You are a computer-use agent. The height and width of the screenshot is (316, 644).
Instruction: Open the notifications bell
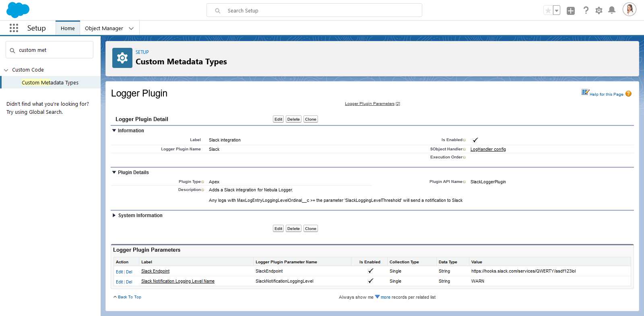point(612,10)
